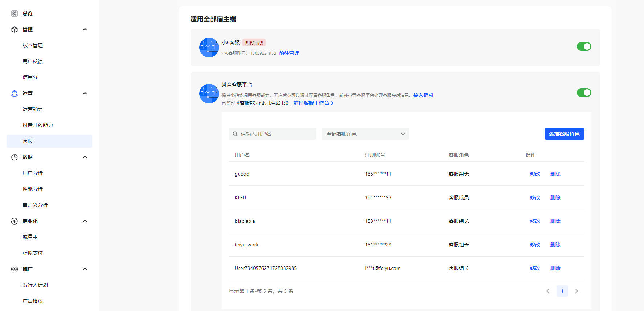Open 《客服能力使用承诺书》 link
644x311 pixels.
pos(262,103)
